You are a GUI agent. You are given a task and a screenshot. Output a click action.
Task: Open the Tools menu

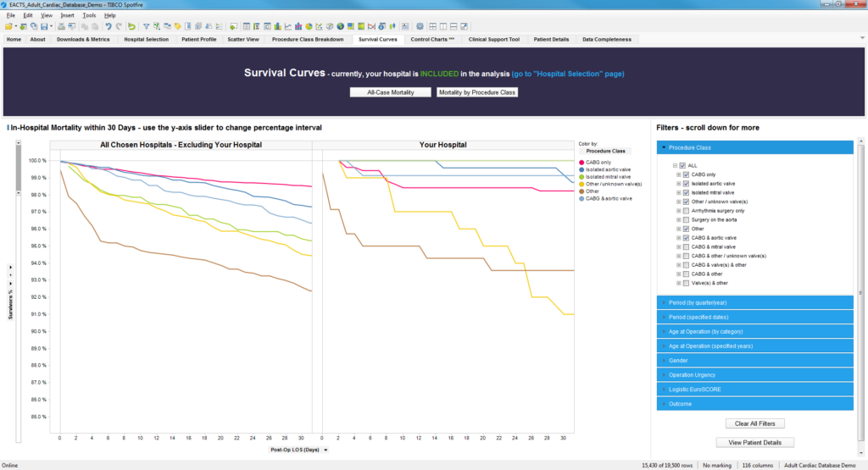pyautogui.click(x=88, y=15)
